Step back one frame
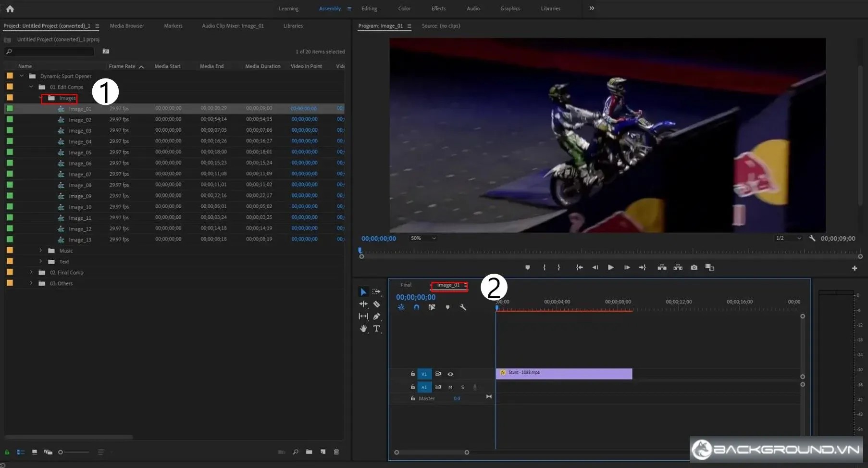Viewport: 868px width, 468px height. 595,267
